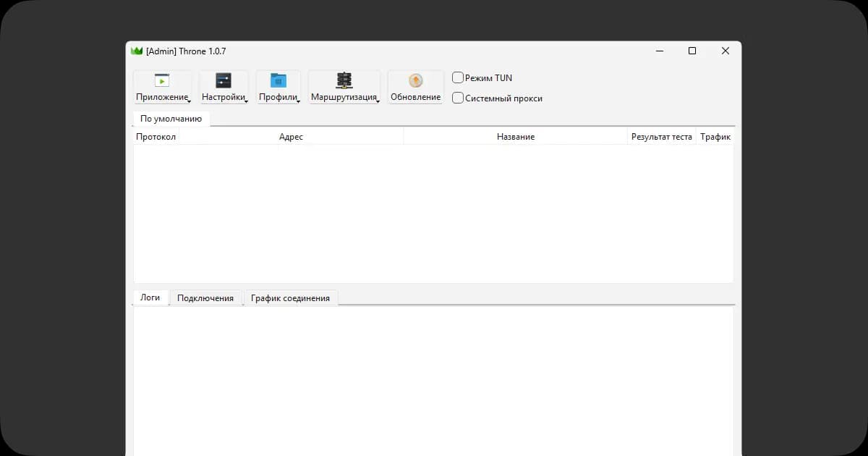Click the Приложение play-window icon
Screen dimensions: 868x456
[x=162, y=80]
